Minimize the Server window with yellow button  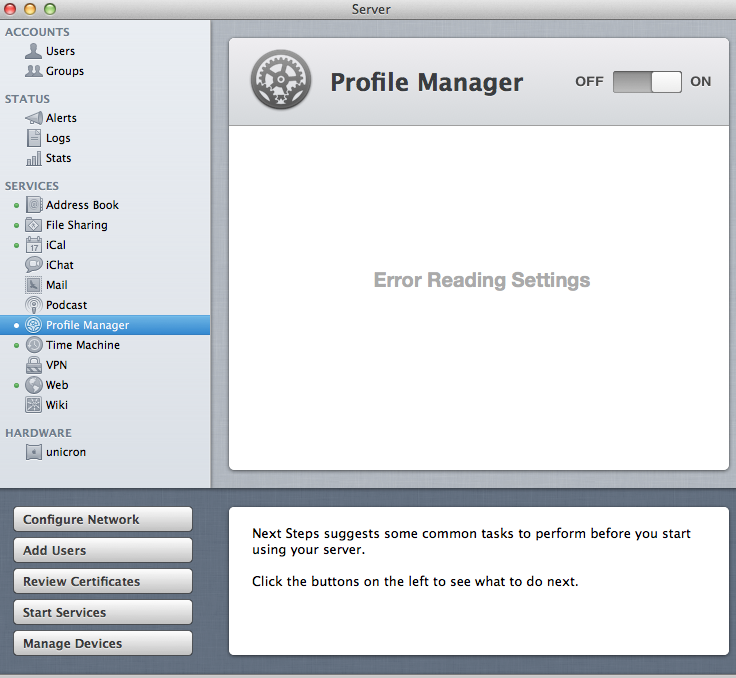(30, 9)
